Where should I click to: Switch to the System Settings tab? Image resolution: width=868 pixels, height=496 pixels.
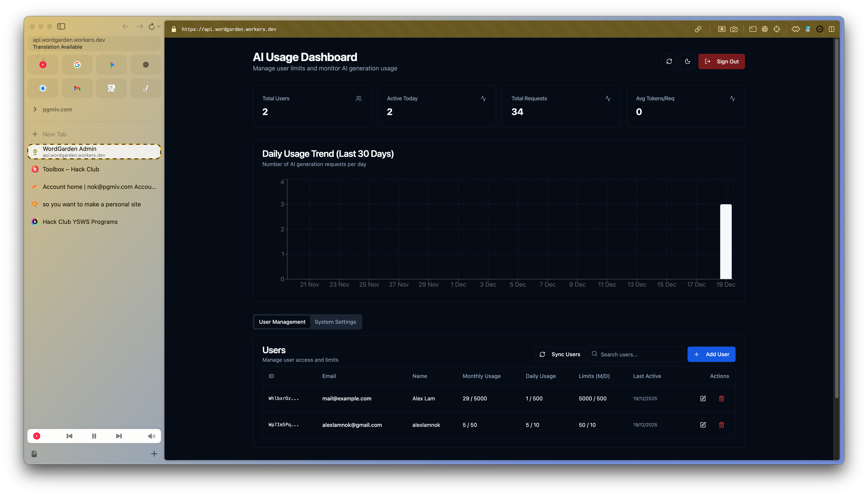[335, 322]
